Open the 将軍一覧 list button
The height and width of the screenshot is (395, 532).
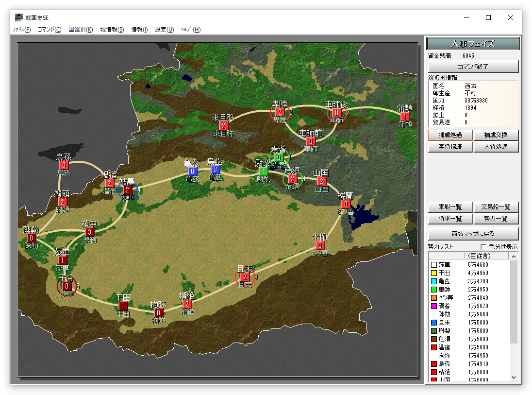point(450,219)
